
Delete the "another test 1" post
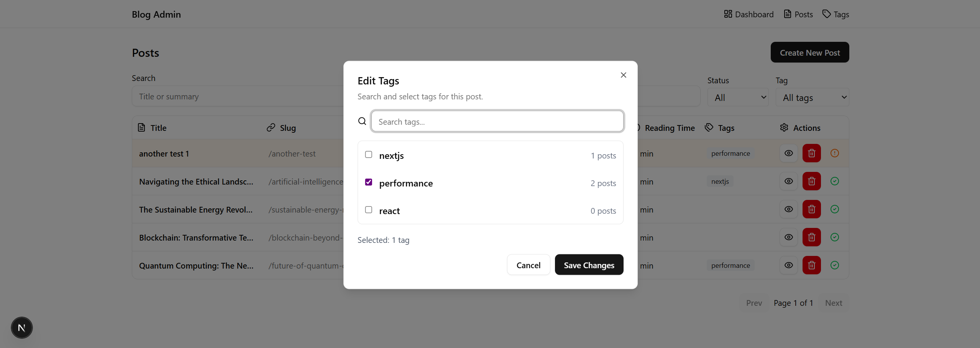click(x=811, y=153)
